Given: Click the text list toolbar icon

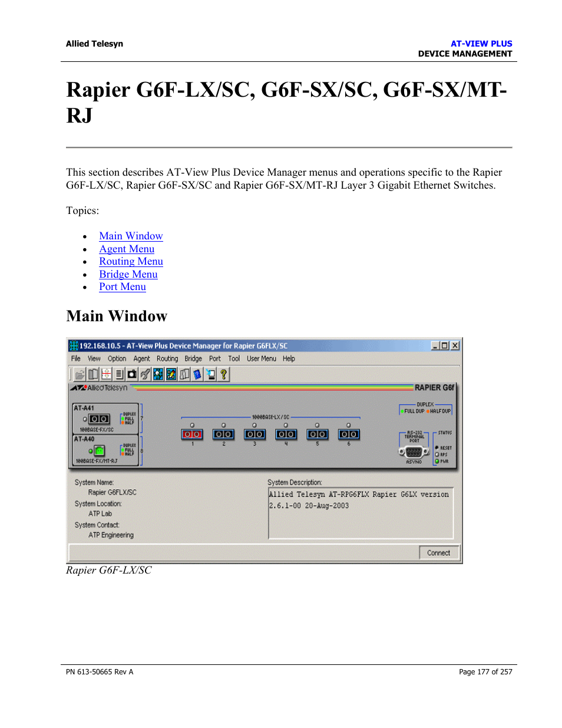Looking at the screenshot, I should click(119, 374).
